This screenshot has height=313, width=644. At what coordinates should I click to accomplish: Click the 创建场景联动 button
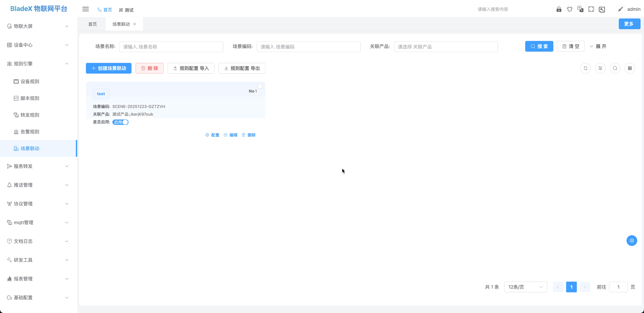coord(109,68)
